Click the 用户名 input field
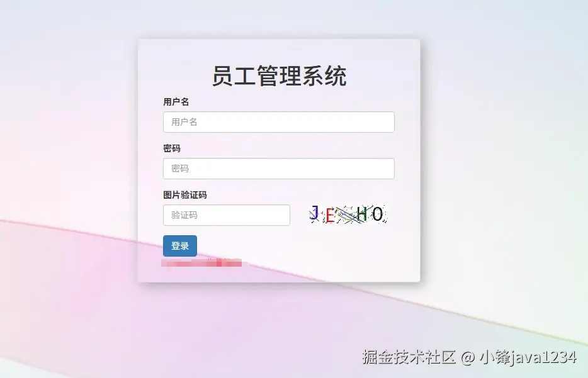Image resolution: width=588 pixels, height=378 pixels. point(279,122)
